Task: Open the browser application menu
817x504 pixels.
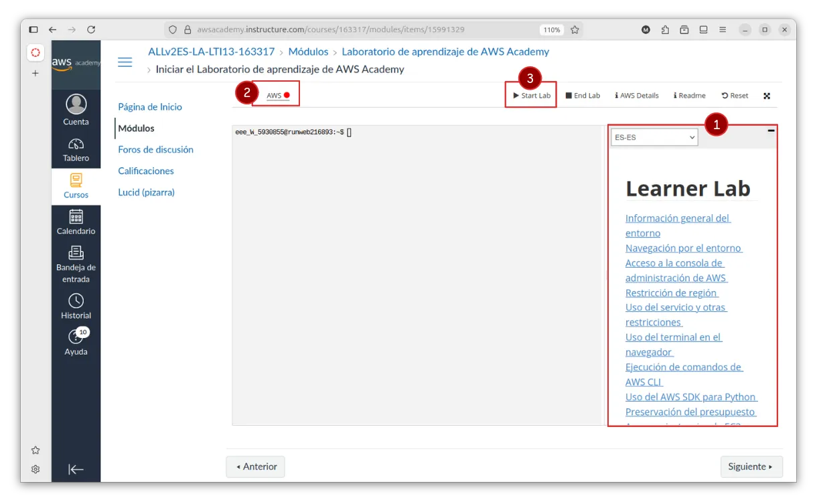Action: pyautogui.click(x=723, y=29)
